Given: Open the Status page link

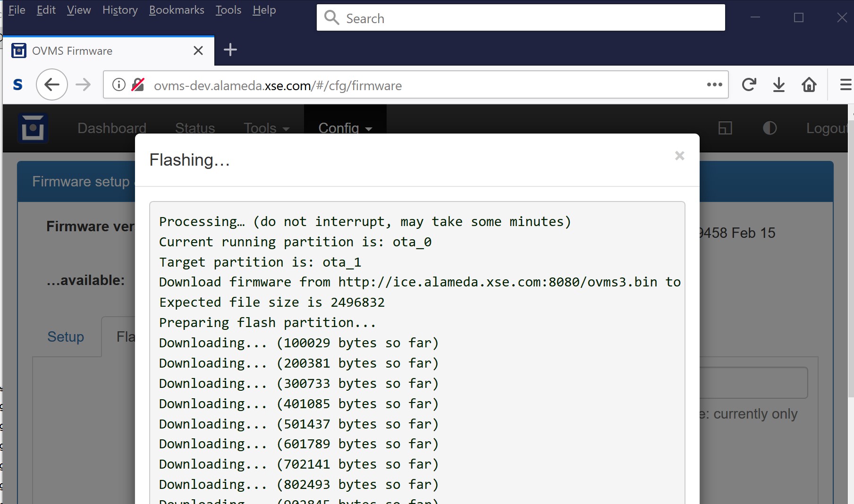Looking at the screenshot, I should click(x=195, y=128).
